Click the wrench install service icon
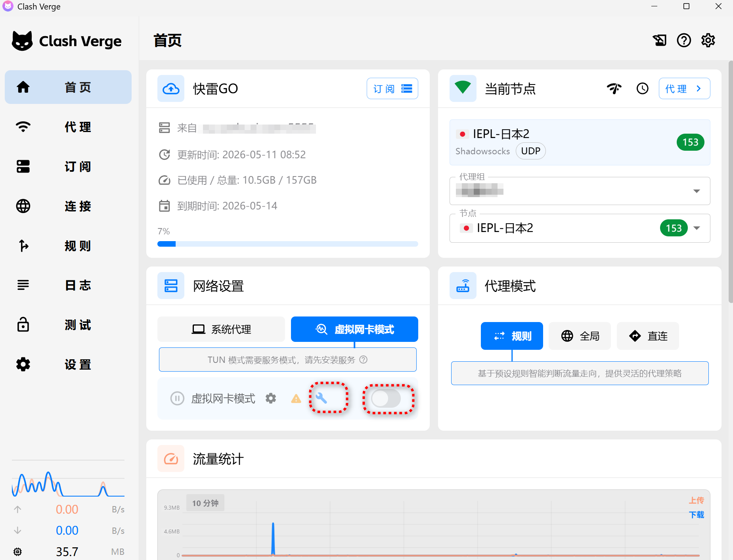 tap(321, 398)
